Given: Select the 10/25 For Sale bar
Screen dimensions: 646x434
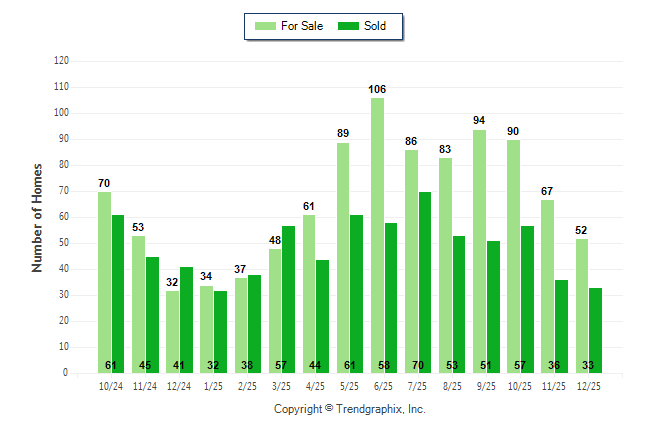Looking at the screenshot, I should pos(514,256).
